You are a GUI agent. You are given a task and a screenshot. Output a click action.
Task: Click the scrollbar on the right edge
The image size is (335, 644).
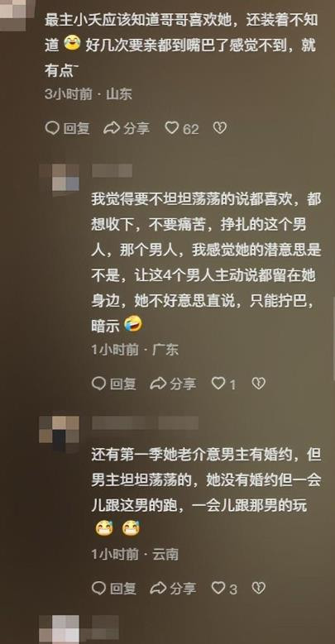[333, 339]
